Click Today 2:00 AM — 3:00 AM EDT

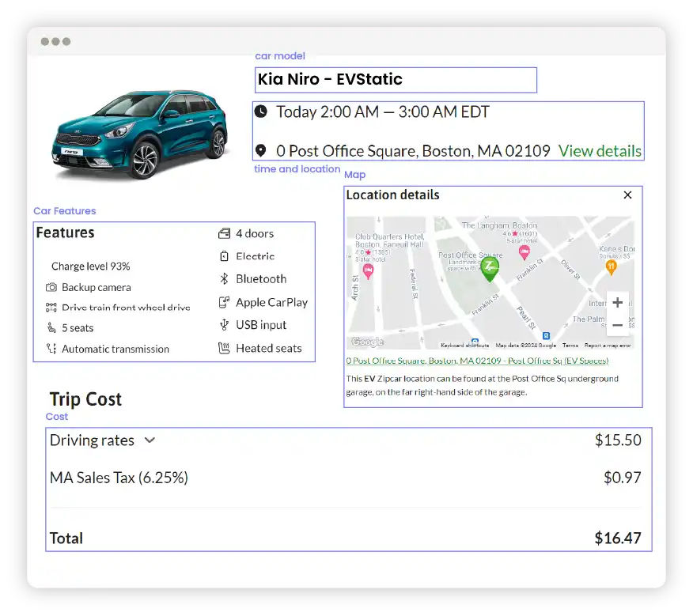(x=383, y=111)
